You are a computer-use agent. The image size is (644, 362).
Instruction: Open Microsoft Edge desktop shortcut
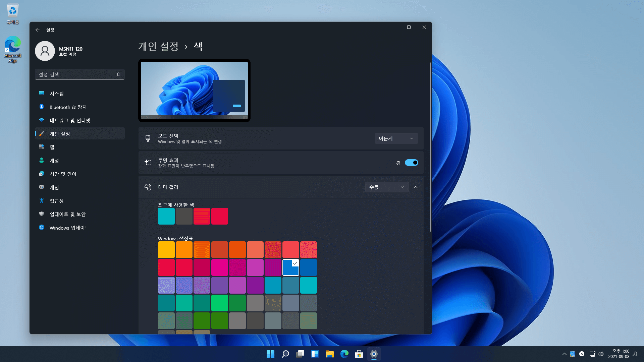pos(13,50)
